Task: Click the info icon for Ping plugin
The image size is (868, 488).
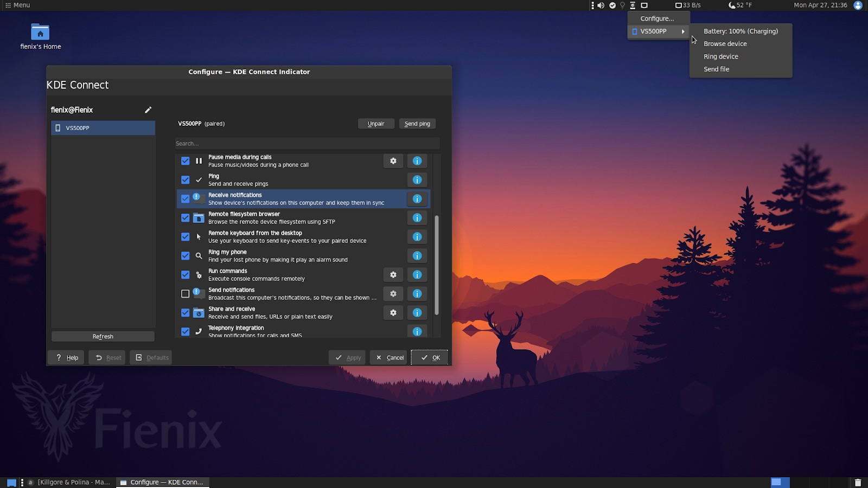Action: 417,179
